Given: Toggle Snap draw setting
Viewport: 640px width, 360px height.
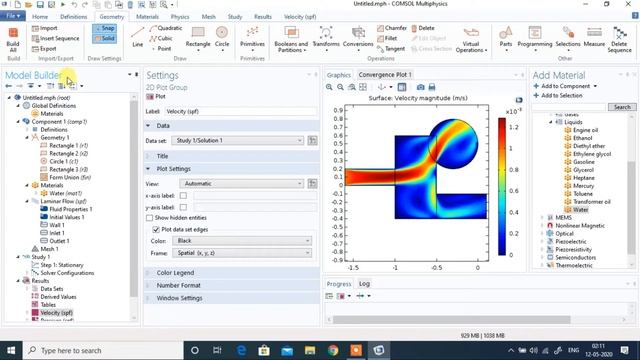Looking at the screenshot, I should point(104,28).
